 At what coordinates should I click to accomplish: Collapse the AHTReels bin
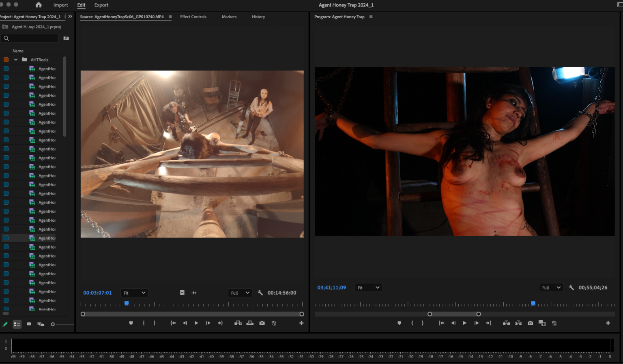[16, 60]
